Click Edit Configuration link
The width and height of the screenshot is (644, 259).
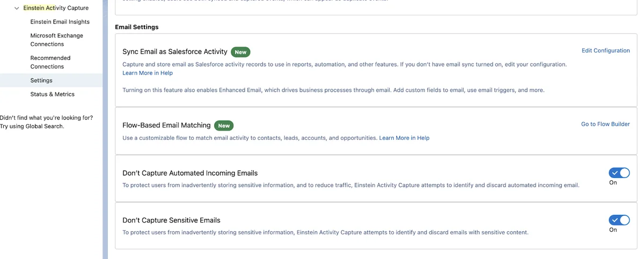606,50
